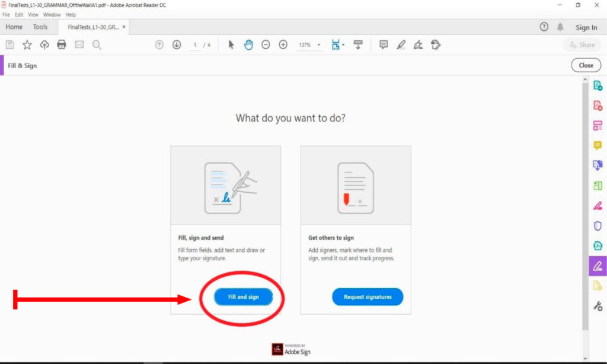The width and height of the screenshot is (607, 364).
Task: Expand the fit page options dropdown
Action: 343,45
